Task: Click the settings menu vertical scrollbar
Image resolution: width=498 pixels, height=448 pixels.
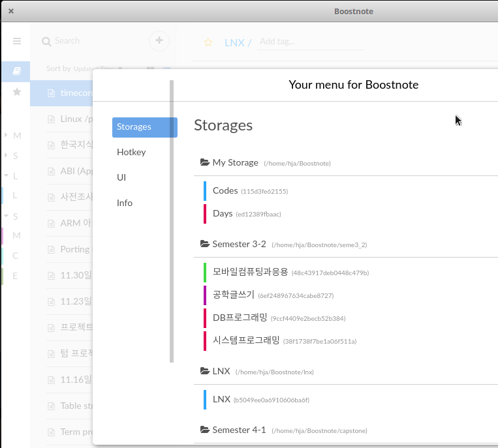Action: [172, 221]
